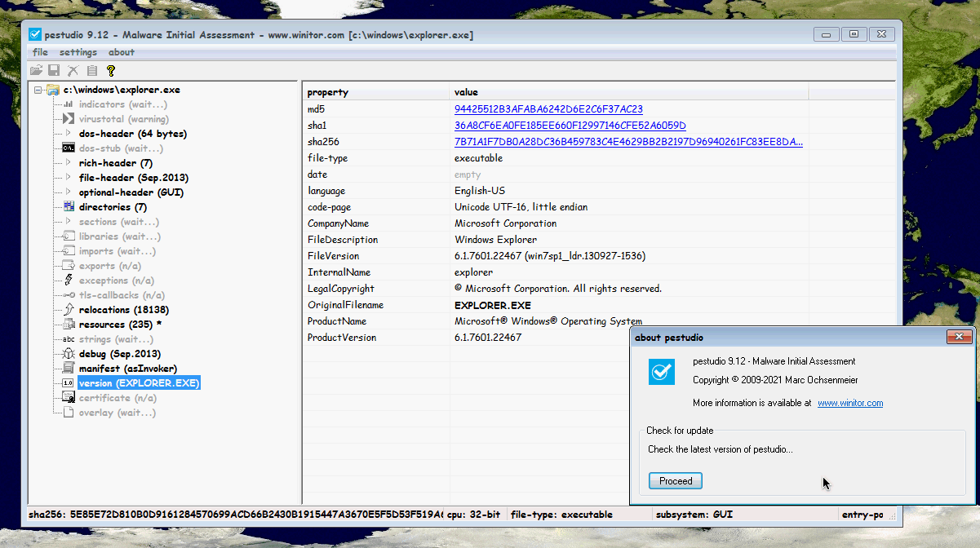Open the about menu
The width and height of the screenshot is (980, 548).
coord(122,52)
